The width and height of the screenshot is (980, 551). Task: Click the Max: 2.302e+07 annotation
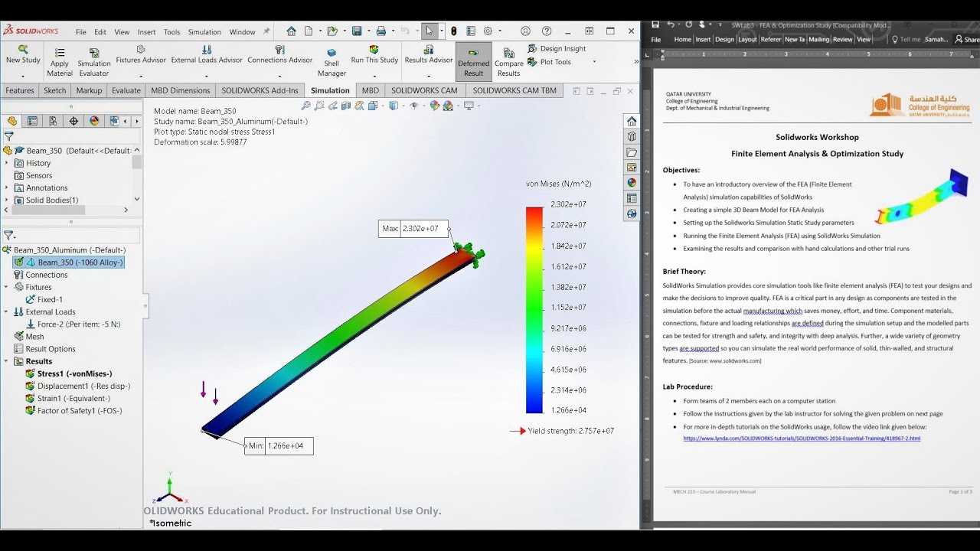point(413,228)
